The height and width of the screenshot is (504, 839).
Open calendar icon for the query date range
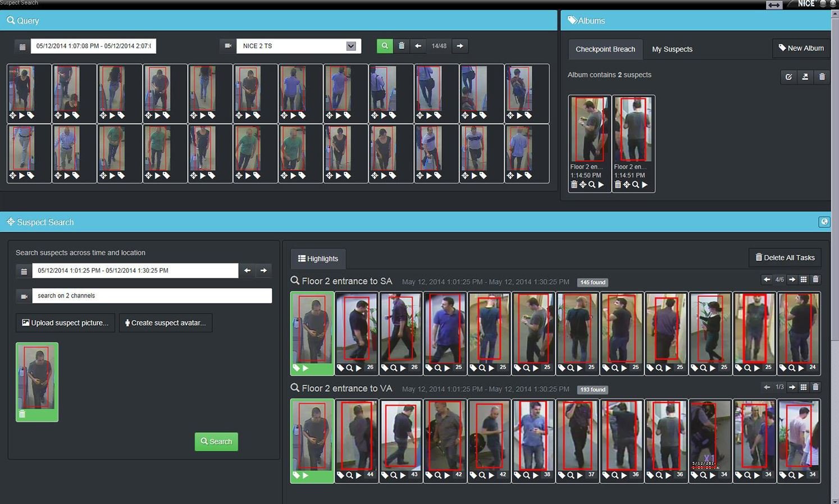22,47
